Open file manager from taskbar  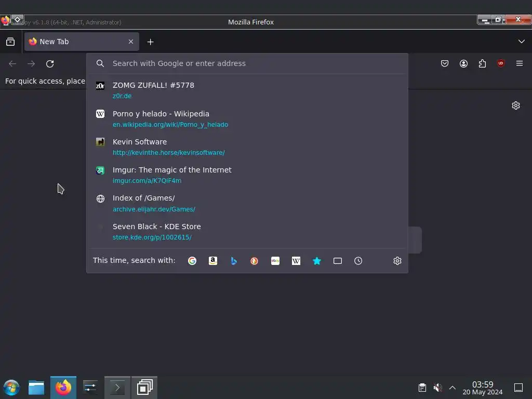[36, 388]
